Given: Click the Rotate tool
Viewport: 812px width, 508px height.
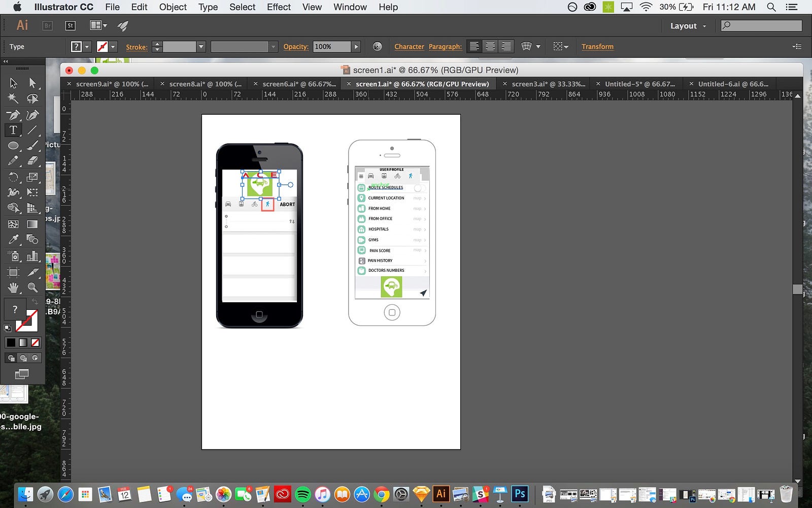Looking at the screenshot, I should click(13, 177).
